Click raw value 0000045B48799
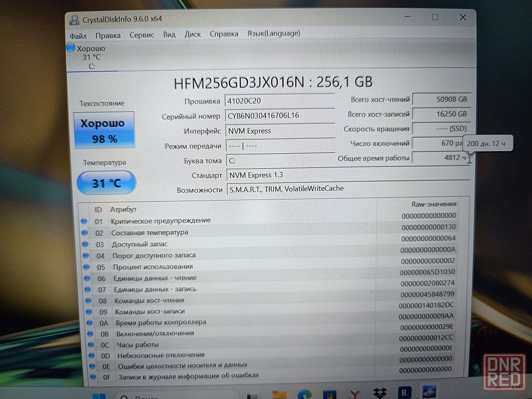The height and width of the screenshot is (399, 532). [x=427, y=295]
